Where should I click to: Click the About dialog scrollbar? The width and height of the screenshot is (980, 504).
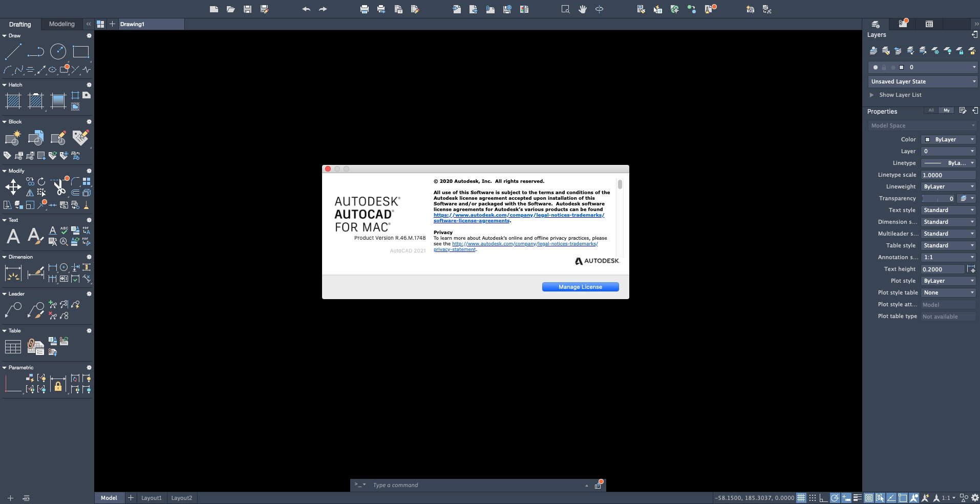coord(620,184)
